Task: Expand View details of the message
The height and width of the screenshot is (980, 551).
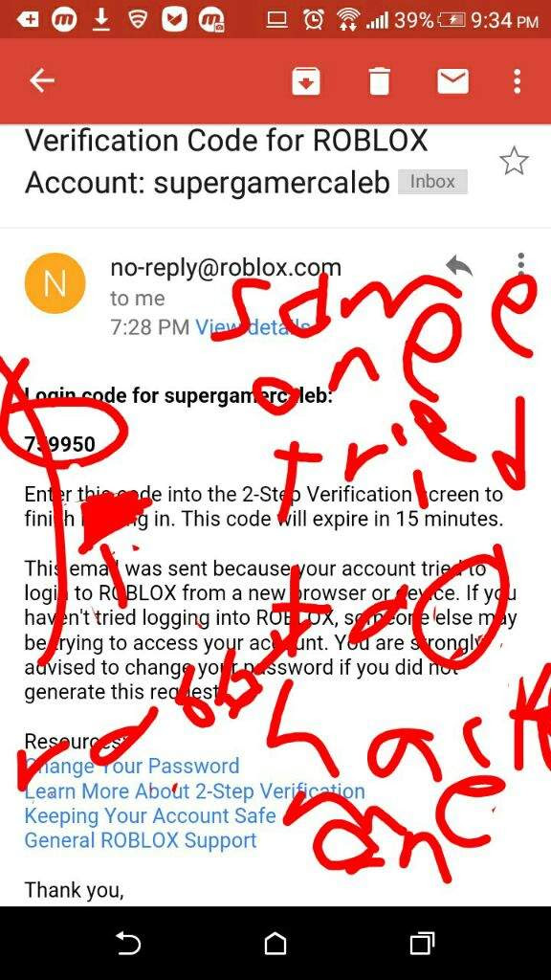Action: pyautogui.click(x=253, y=327)
